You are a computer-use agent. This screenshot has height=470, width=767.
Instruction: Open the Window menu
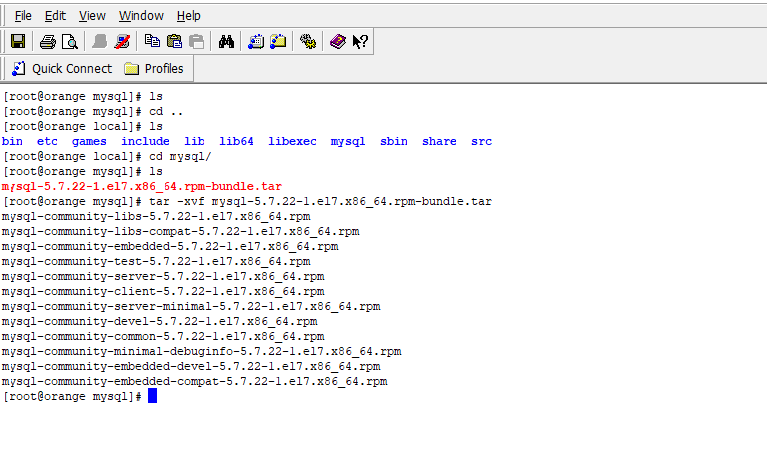141,16
